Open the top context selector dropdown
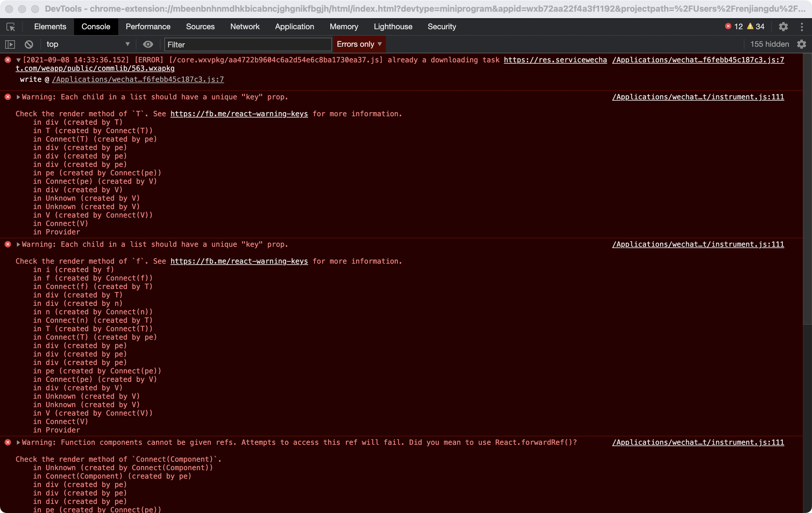The height and width of the screenshot is (513, 812). click(x=88, y=44)
